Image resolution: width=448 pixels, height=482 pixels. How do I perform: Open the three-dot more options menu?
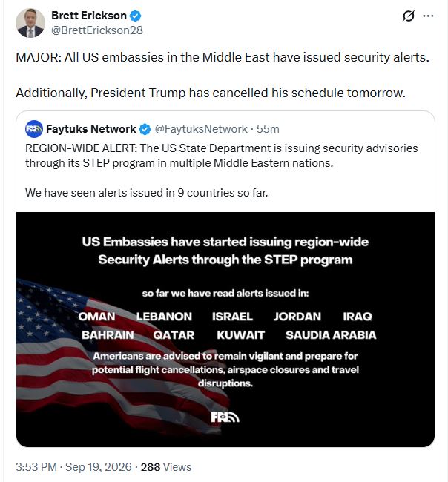pos(428,16)
